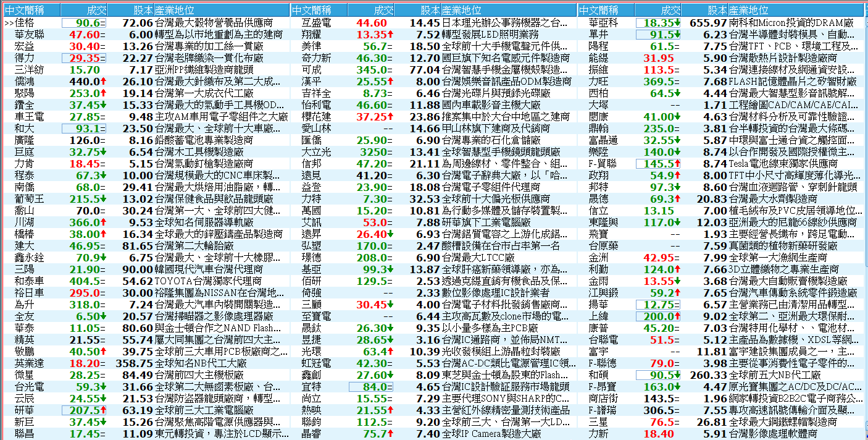Click on 微星 stock name

point(25,374)
